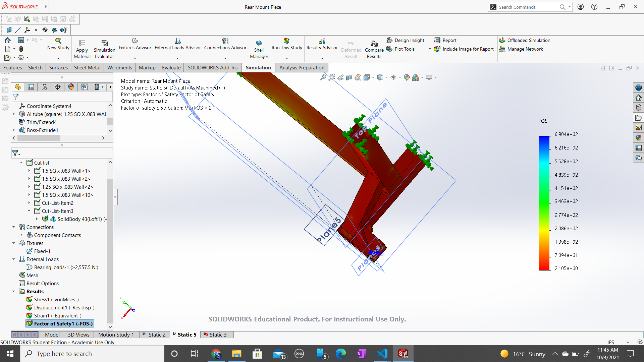Open DisplayManager appearance tab
Image resolution: width=644 pixels, height=362 pixels.
click(x=71, y=87)
